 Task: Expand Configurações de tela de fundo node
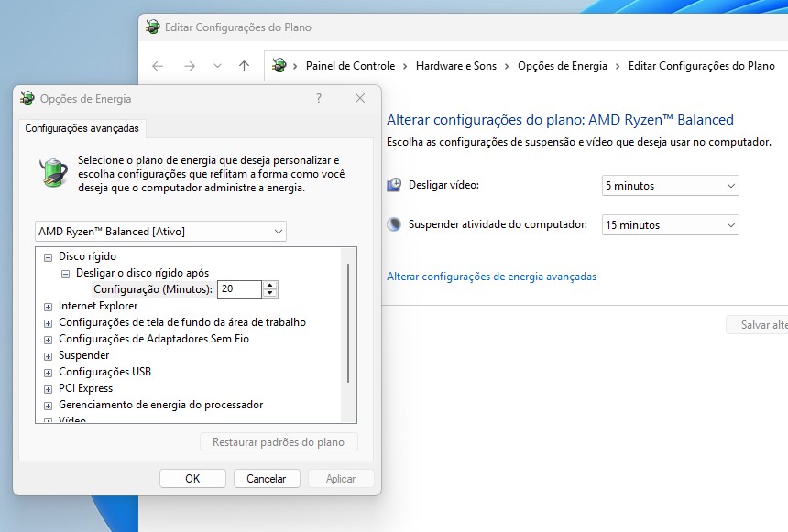point(48,323)
